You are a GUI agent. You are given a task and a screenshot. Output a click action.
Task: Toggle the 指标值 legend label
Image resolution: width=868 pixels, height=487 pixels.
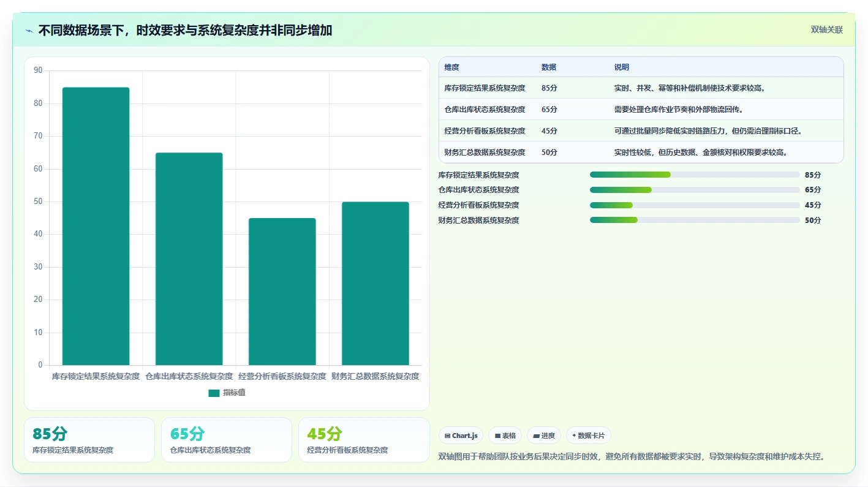235,393
